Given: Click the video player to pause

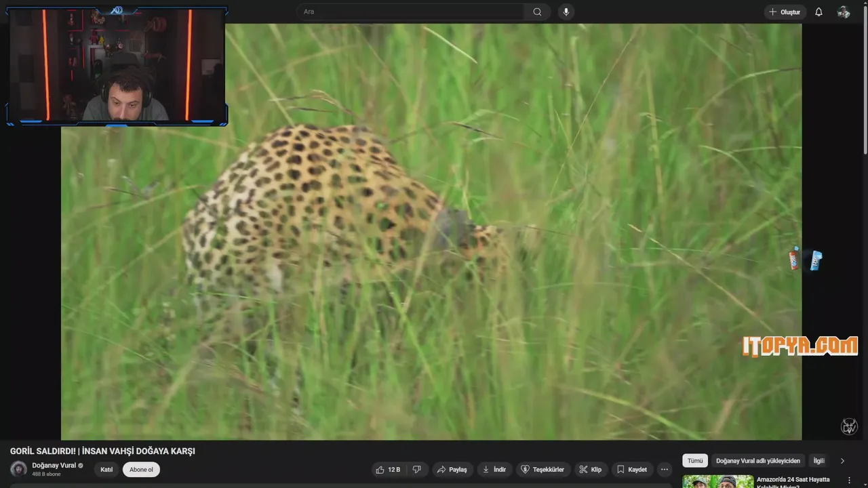Looking at the screenshot, I should coord(431,232).
